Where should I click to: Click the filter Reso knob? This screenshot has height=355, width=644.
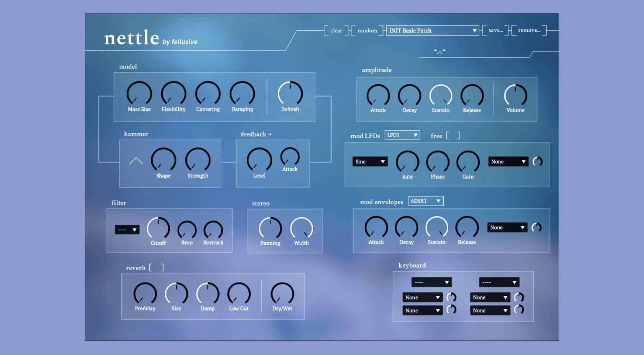coord(187,230)
